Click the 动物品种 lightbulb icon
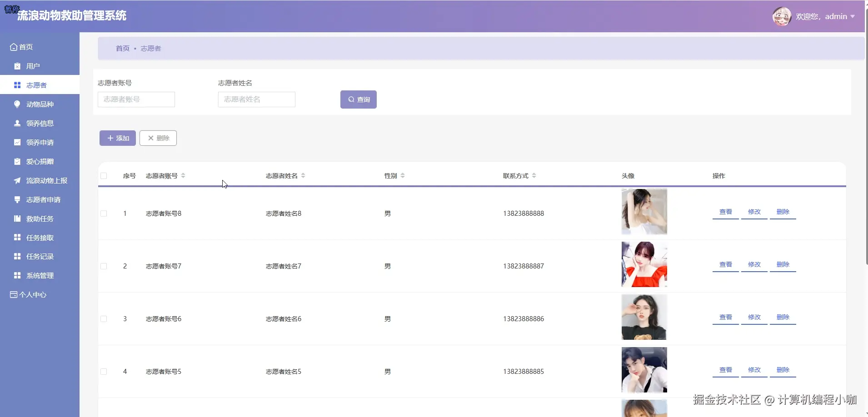This screenshot has height=417, width=868. [x=17, y=104]
